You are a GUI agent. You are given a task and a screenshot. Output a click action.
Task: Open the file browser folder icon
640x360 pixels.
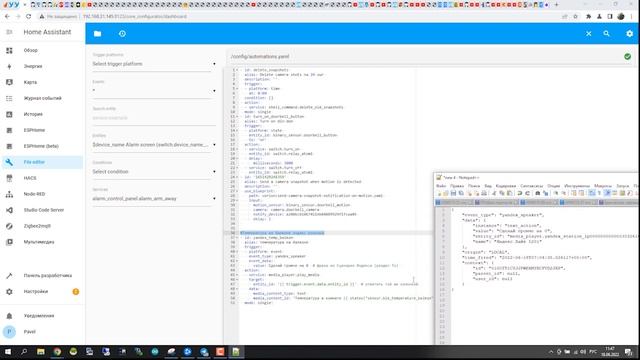[97, 34]
